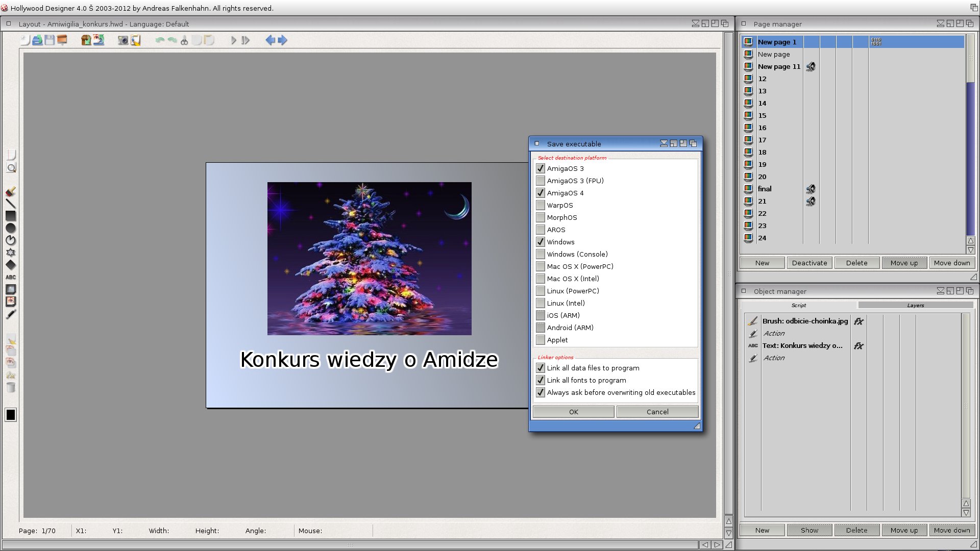The width and height of the screenshot is (980, 551).
Task: Click the camera snapshot toolbar icon
Action: [x=123, y=40]
